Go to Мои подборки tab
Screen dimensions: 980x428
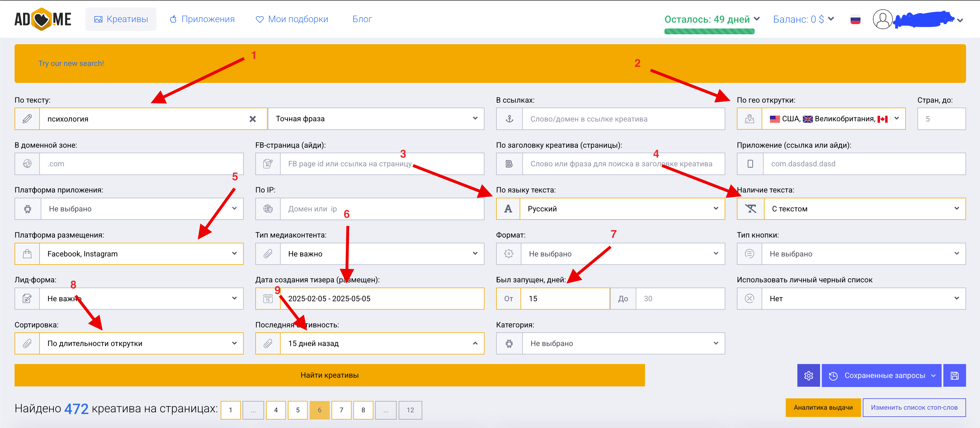[x=292, y=19]
